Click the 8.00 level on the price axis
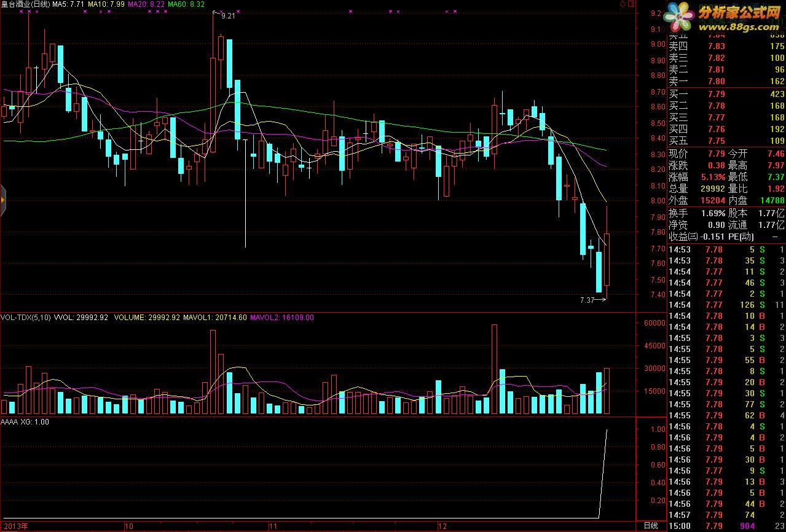786x532 pixels. (658, 201)
